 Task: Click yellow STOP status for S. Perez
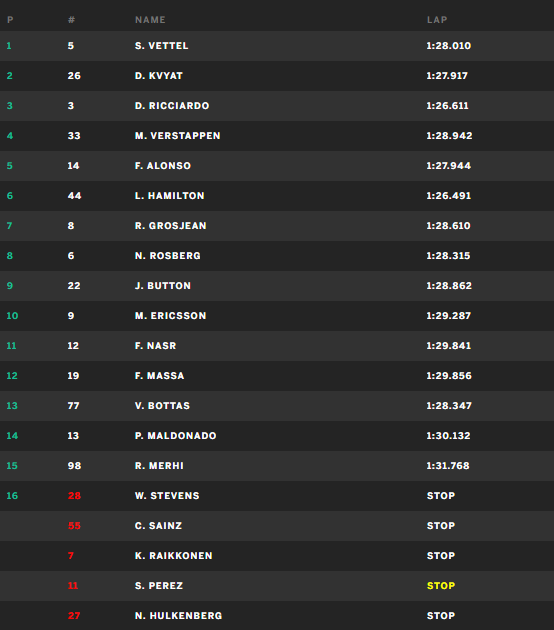[x=441, y=586]
